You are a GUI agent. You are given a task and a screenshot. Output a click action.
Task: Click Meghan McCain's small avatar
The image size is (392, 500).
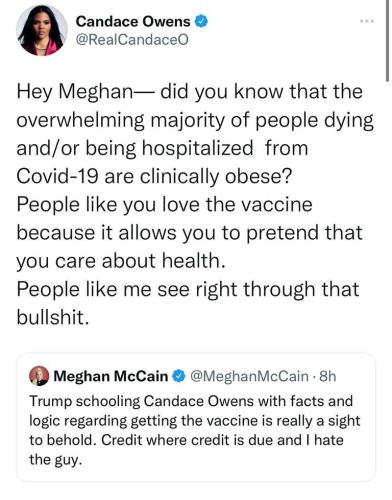coord(39,376)
